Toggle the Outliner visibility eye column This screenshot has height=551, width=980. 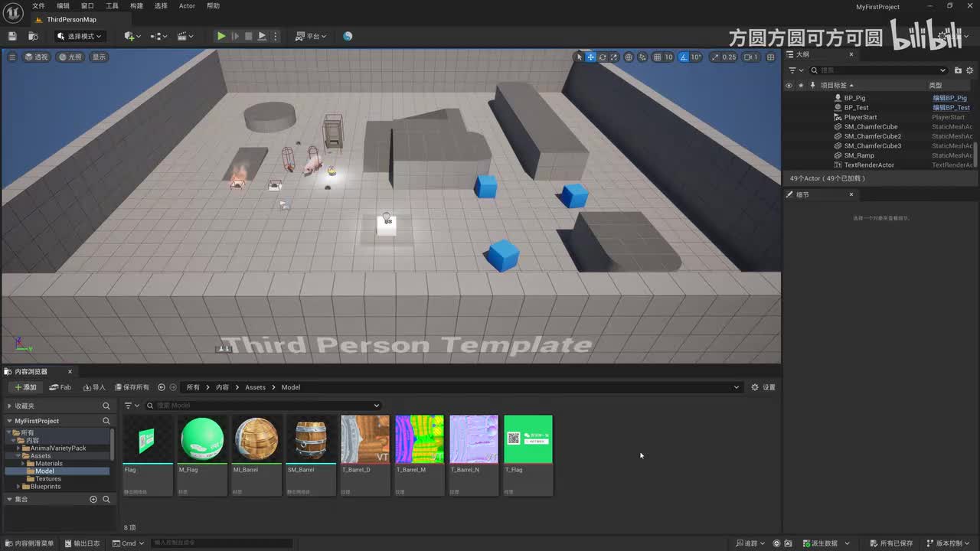(x=789, y=86)
